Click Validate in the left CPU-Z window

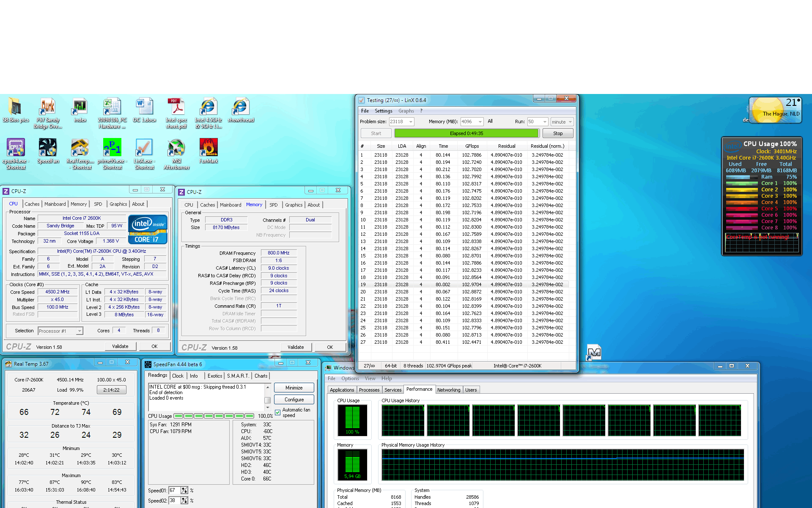(x=120, y=346)
